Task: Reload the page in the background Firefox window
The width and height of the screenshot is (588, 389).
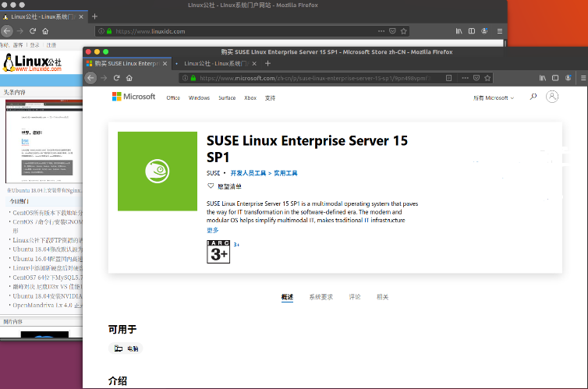Action: click(x=33, y=31)
